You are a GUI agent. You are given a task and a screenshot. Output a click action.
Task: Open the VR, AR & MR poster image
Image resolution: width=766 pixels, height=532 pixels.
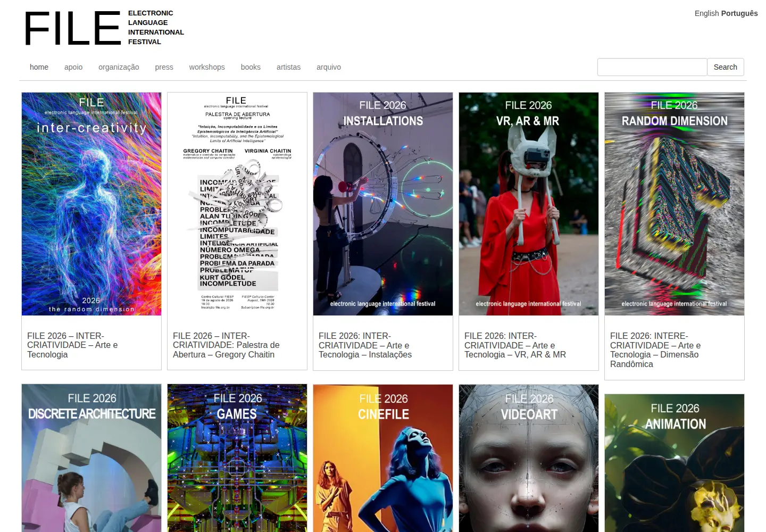(529, 204)
